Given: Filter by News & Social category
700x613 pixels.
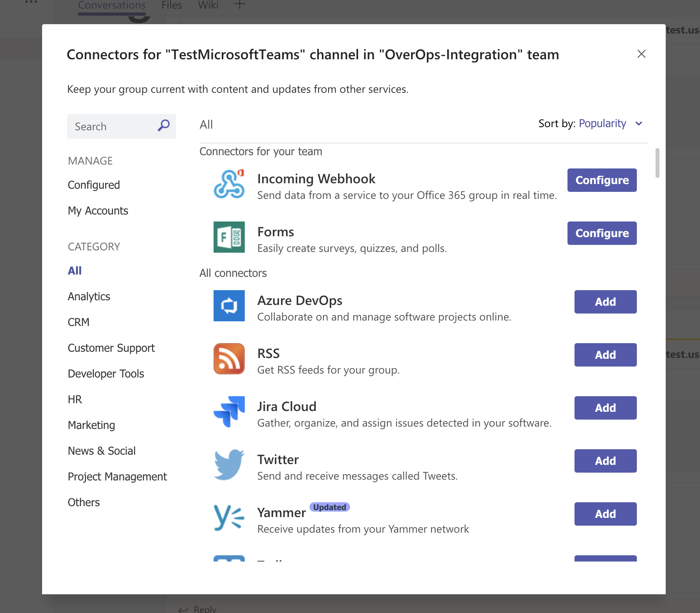Looking at the screenshot, I should point(102,451).
